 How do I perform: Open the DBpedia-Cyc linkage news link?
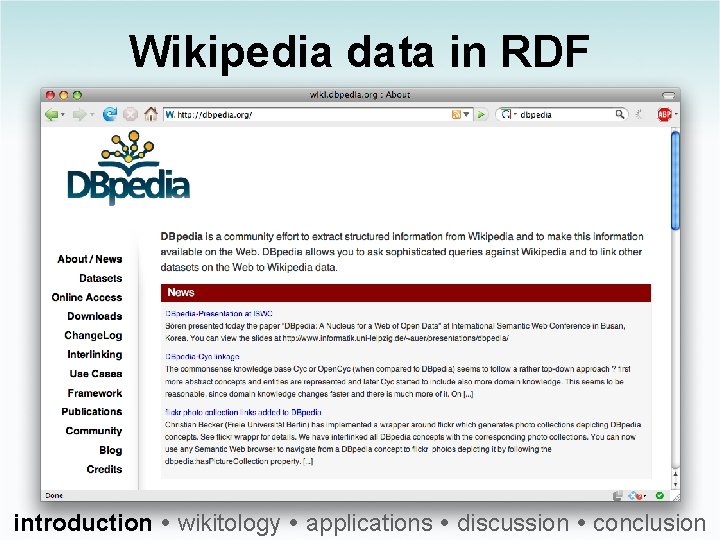[x=202, y=357]
